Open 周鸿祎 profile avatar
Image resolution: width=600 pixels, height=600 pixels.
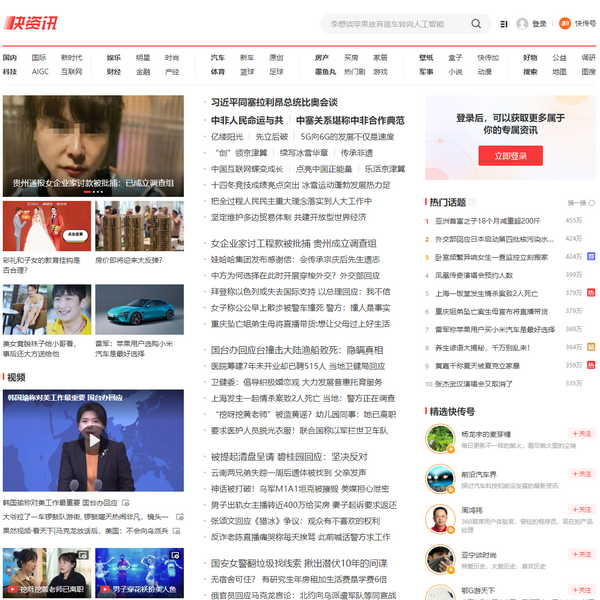click(x=440, y=516)
